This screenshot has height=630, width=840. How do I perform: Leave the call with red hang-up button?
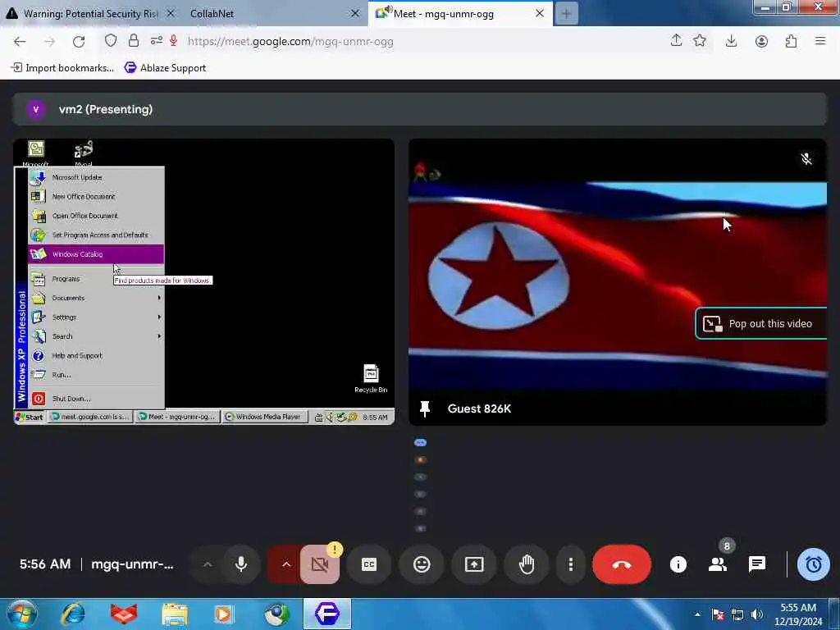point(622,564)
